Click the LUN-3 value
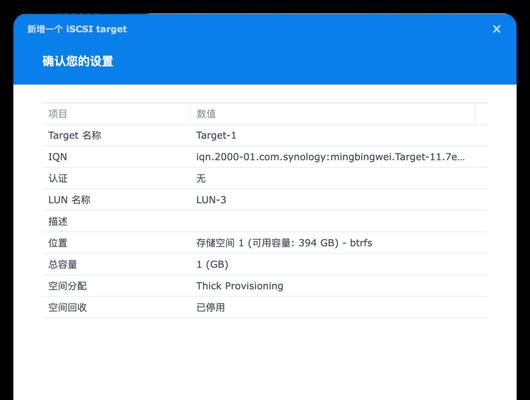This screenshot has width=530, height=400. point(211,200)
